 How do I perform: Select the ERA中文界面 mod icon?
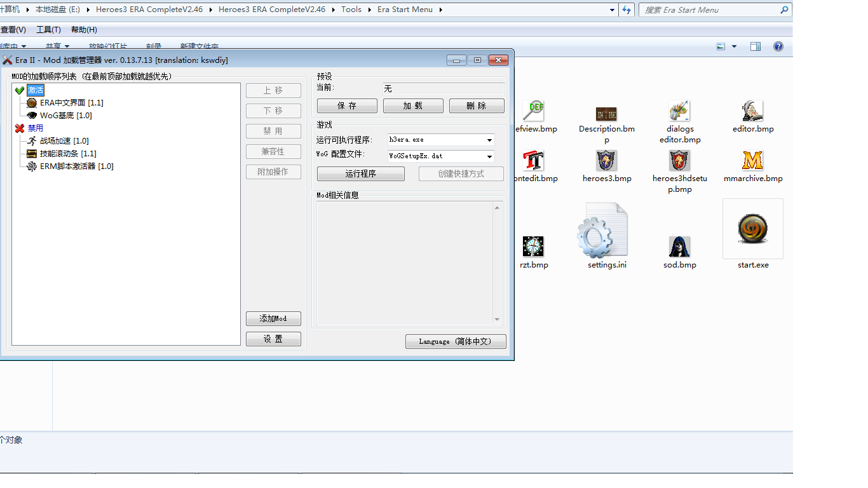[32, 103]
